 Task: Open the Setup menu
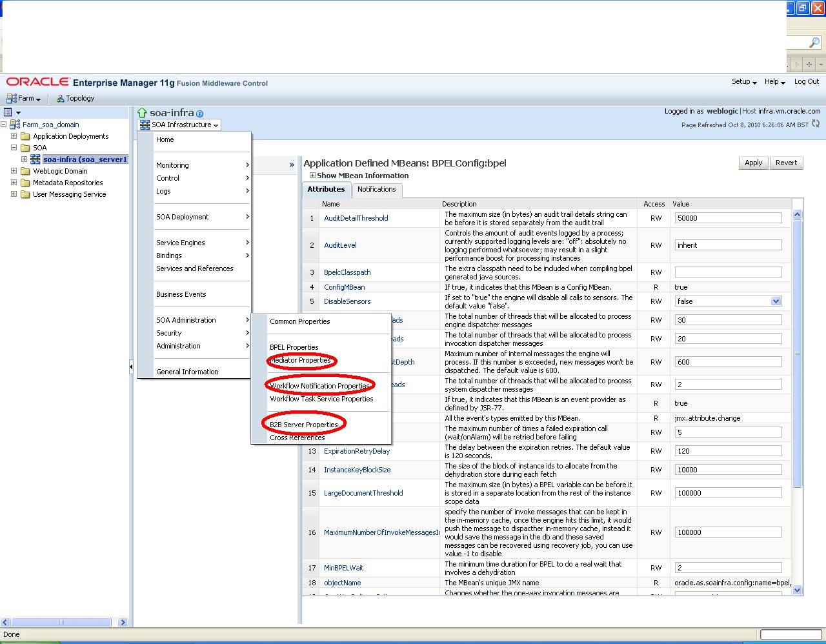tap(744, 82)
